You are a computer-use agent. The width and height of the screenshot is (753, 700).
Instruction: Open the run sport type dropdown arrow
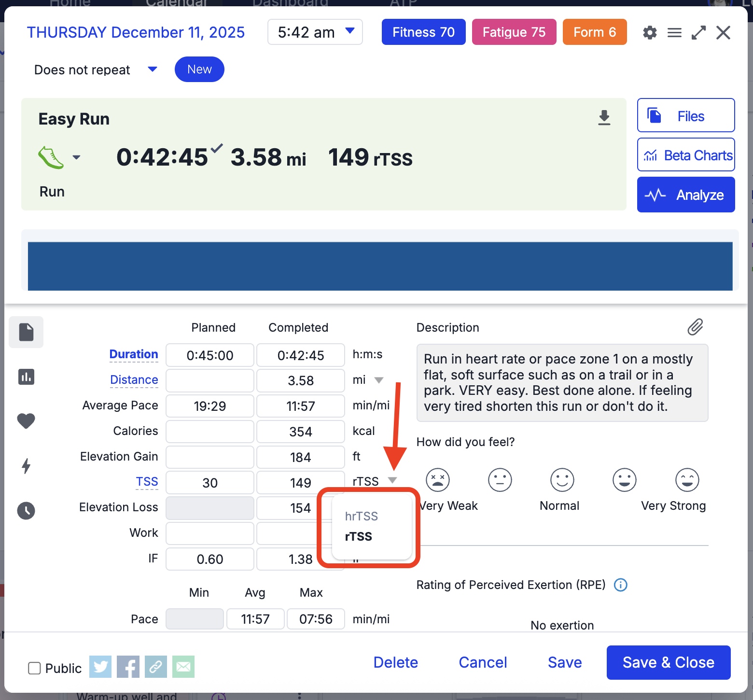(x=76, y=157)
